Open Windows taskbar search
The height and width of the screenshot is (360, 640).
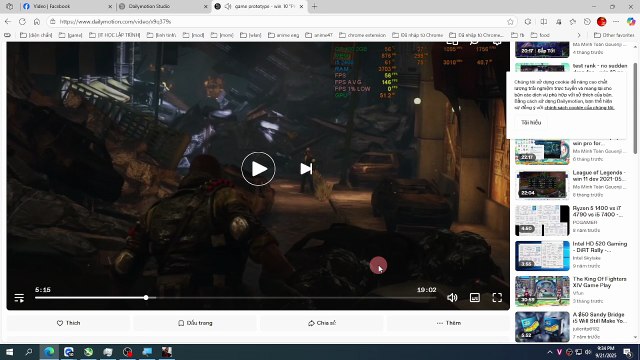[x=29, y=352]
